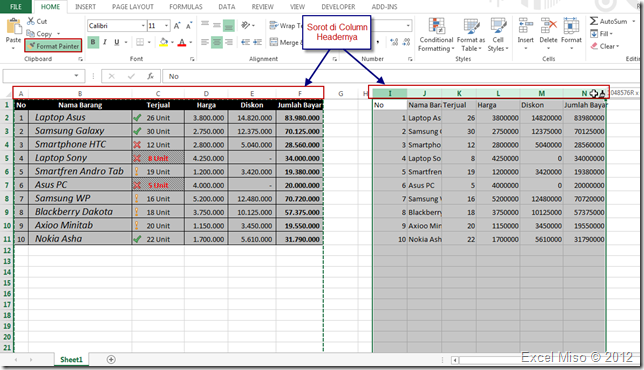This screenshot has height=370, width=644.
Task: Increase indent icon
Action: point(258,42)
